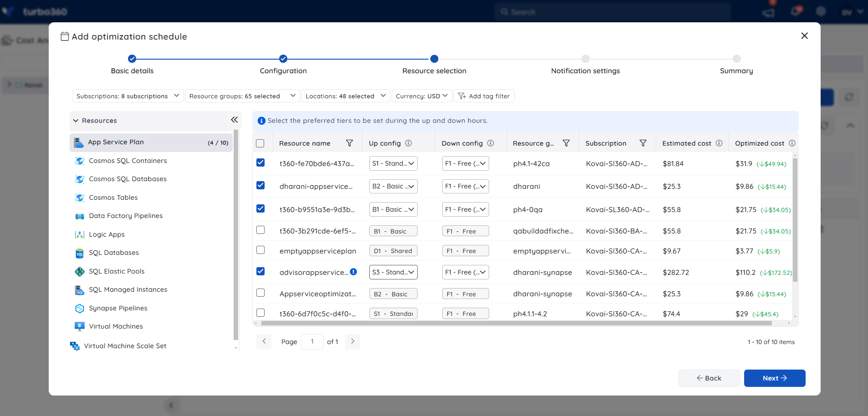This screenshot has width=868, height=416.
Task: Show the Down config info tooltip
Action: click(x=490, y=143)
